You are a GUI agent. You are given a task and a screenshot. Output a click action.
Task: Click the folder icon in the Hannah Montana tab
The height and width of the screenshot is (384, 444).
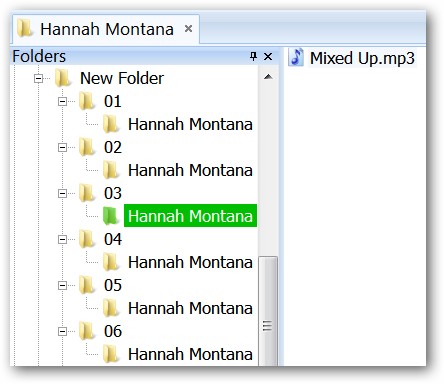pyautogui.click(x=25, y=28)
